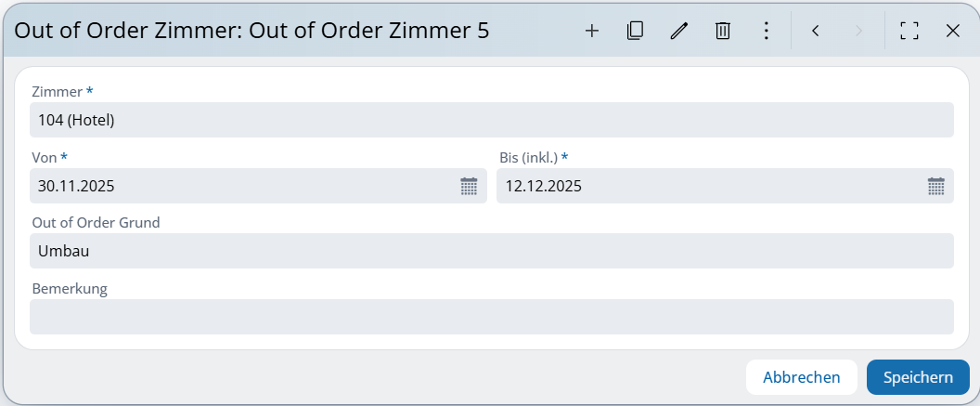Duplicate this Out of Order record
Screen dimensions: 980x406
(635, 31)
